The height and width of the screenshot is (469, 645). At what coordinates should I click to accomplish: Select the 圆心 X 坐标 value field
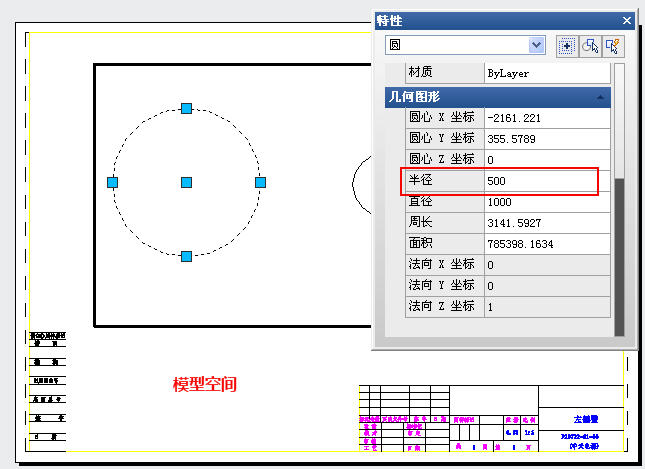[546, 118]
